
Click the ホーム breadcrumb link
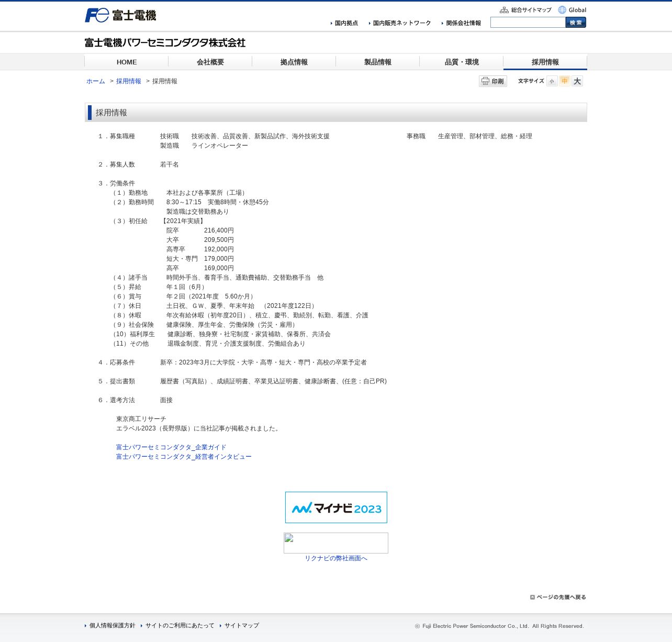click(96, 81)
